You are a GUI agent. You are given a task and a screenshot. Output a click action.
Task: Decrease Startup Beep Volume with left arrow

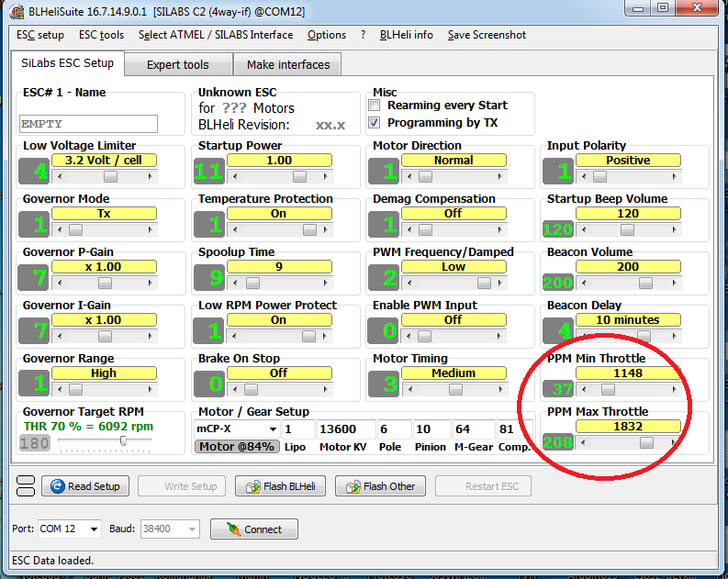pos(584,229)
